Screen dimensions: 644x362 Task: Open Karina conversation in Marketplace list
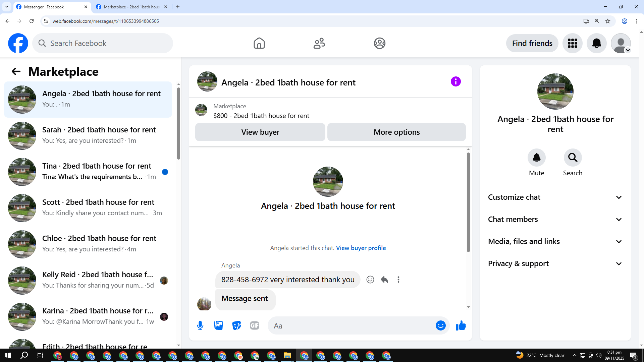88,317
